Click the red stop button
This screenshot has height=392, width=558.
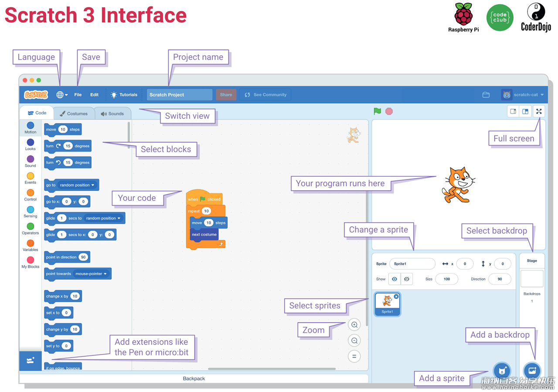pos(389,111)
